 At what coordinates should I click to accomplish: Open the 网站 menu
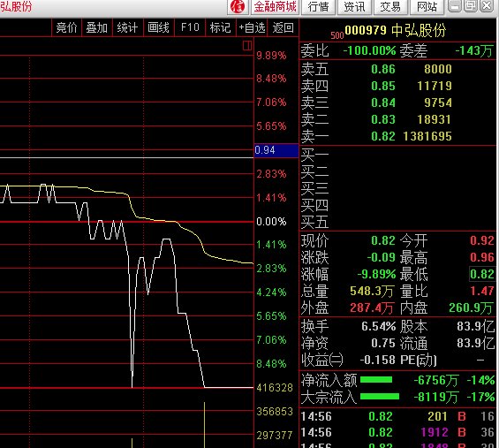(427, 6)
